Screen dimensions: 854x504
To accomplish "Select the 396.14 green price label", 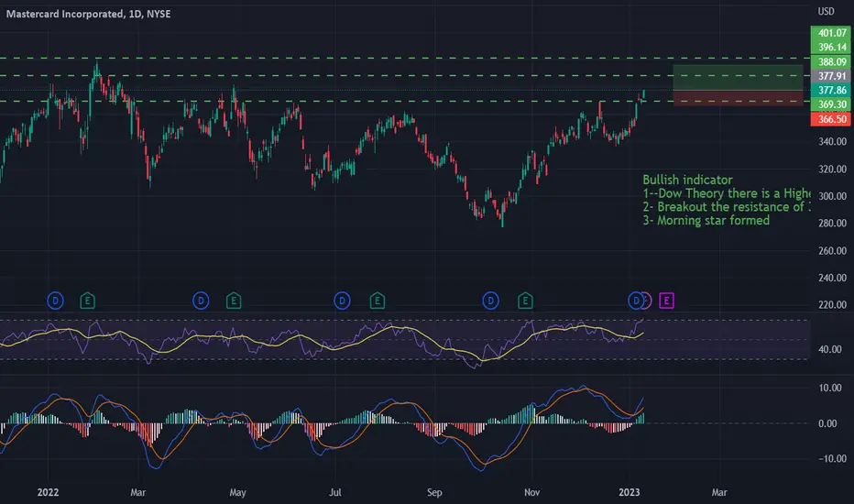I will pos(831,47).
